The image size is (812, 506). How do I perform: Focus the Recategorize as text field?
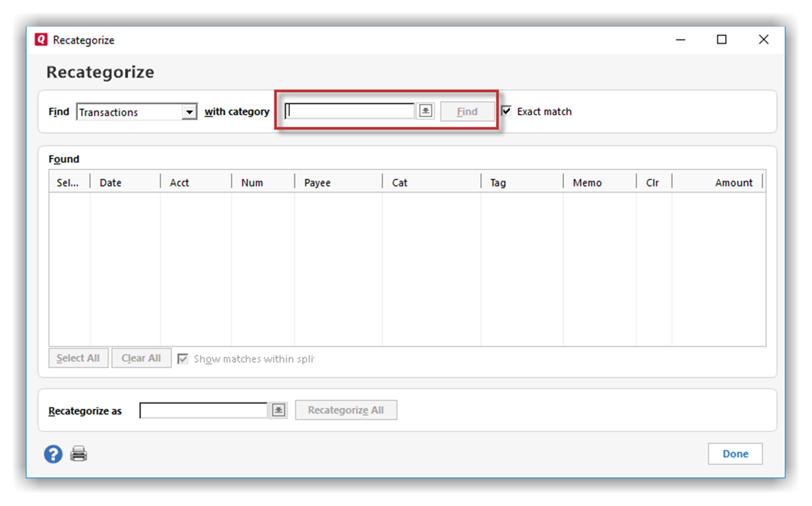(203, 410)
